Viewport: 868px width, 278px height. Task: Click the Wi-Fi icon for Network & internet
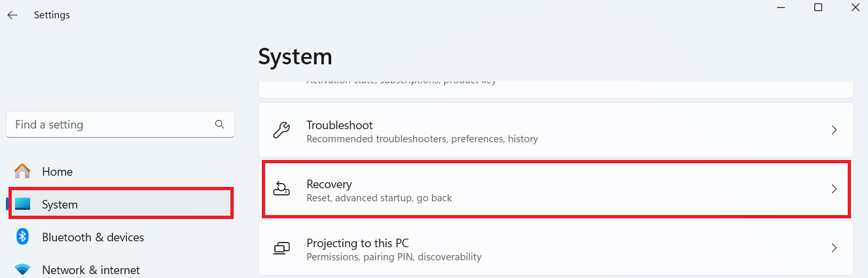[22, 269]
